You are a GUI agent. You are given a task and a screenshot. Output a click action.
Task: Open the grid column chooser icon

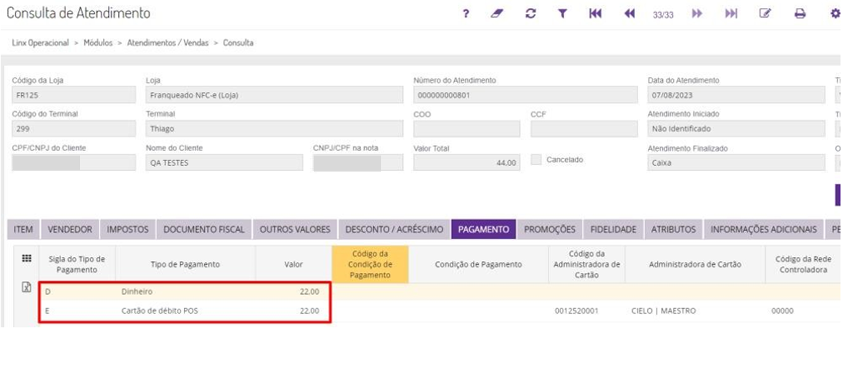pyautogui.click(x=26, y=258)
